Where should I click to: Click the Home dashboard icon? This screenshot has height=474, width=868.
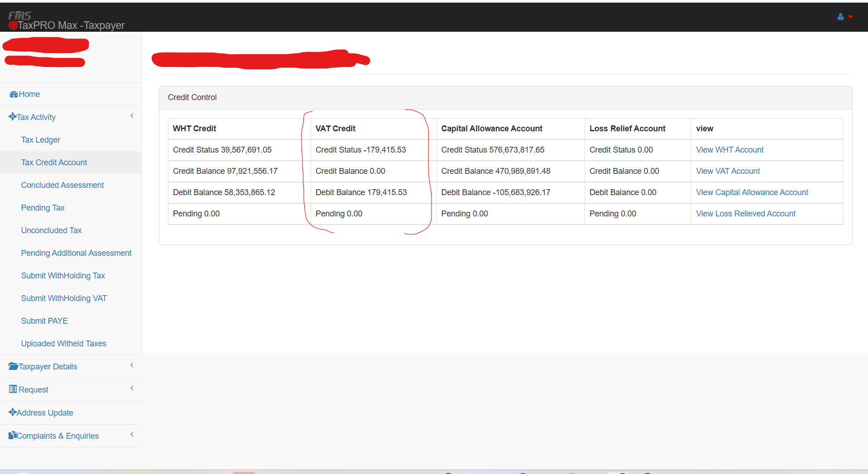pyautogui.click(x=14, y=94)
